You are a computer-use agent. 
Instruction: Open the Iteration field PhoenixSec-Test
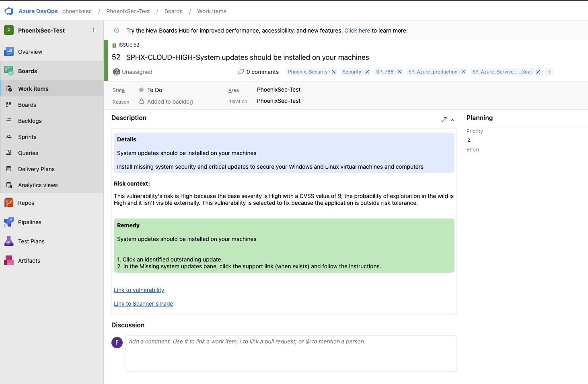point(279,101)
